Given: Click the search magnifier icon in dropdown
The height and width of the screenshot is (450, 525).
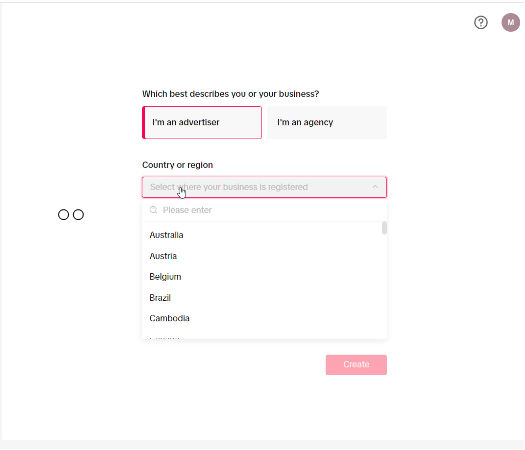Looking at the screenshot, I should [x=153, y=210].
